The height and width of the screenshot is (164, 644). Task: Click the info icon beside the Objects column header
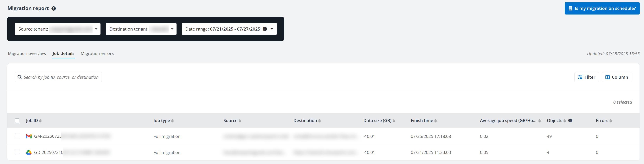pos(570,120)
